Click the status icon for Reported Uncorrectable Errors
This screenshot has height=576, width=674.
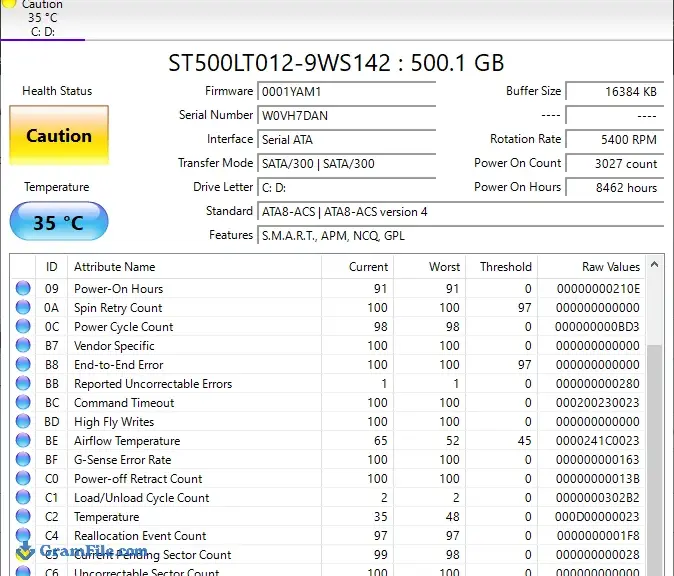23,383
